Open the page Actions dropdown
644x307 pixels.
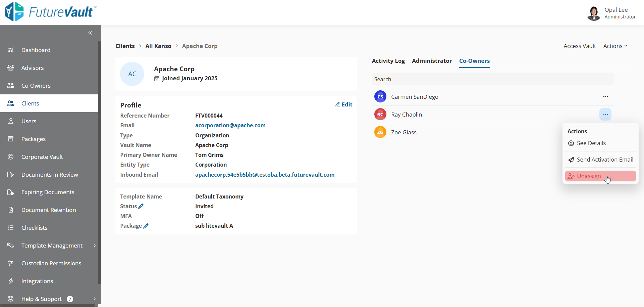tap(615, 46)
